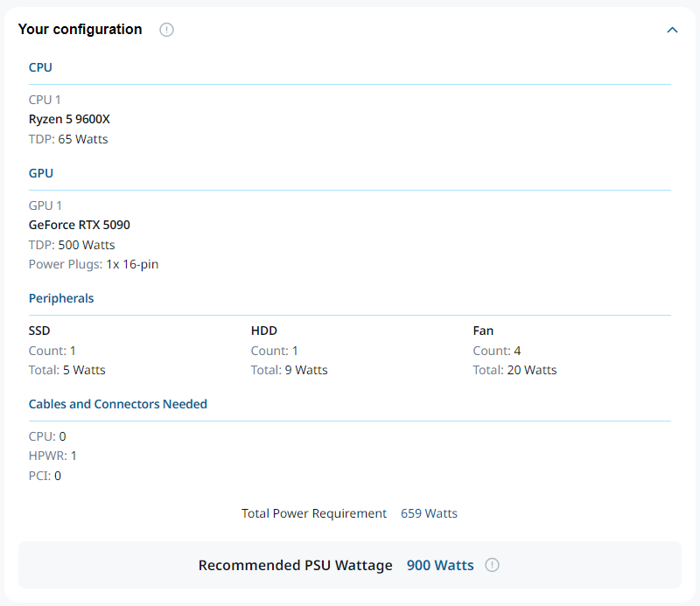Click the Your configuration title
This screenshot has width=700, height=606.
pyautogui.click(x=80, y=30)
